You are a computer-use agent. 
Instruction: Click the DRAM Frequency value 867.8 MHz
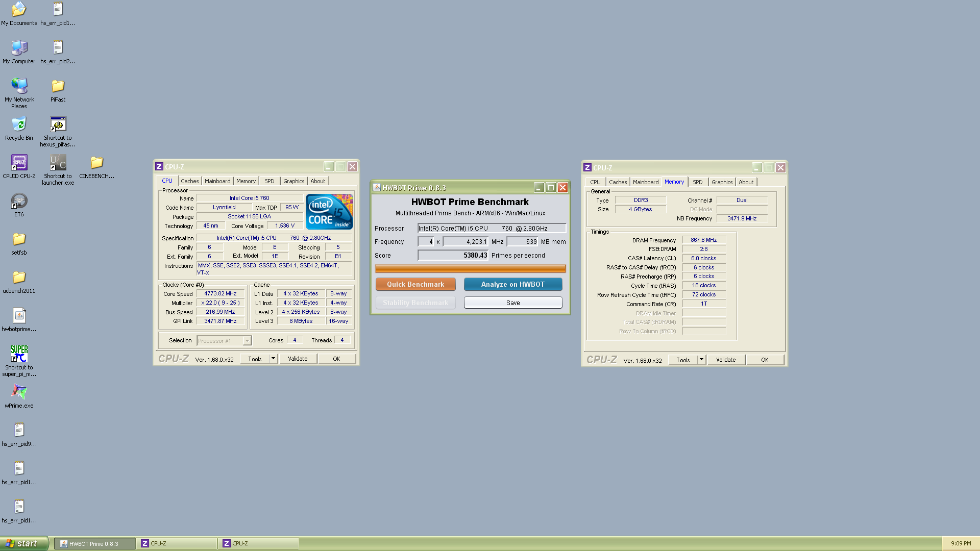(704, 240)
